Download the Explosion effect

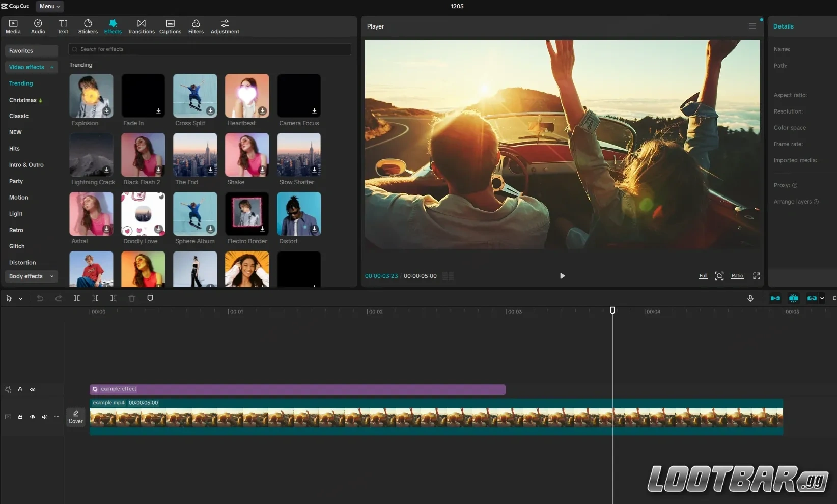click(106, 111)
